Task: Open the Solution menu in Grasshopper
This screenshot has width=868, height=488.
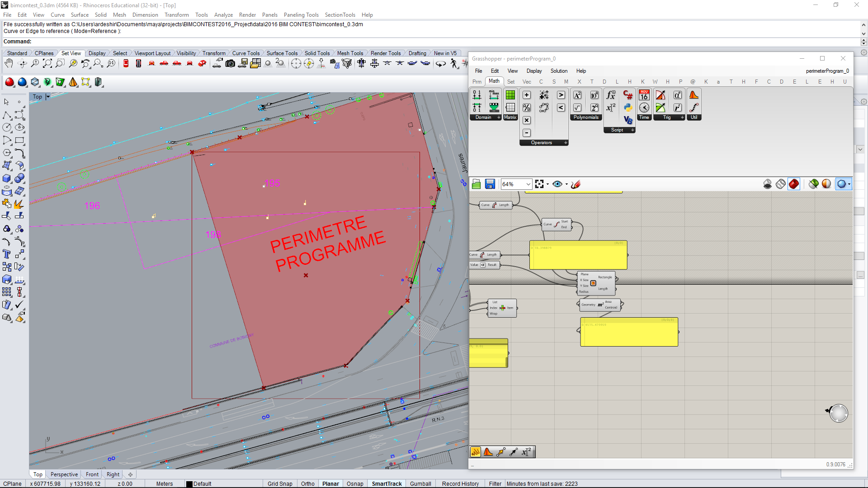Action: click(x=559, y=71)
